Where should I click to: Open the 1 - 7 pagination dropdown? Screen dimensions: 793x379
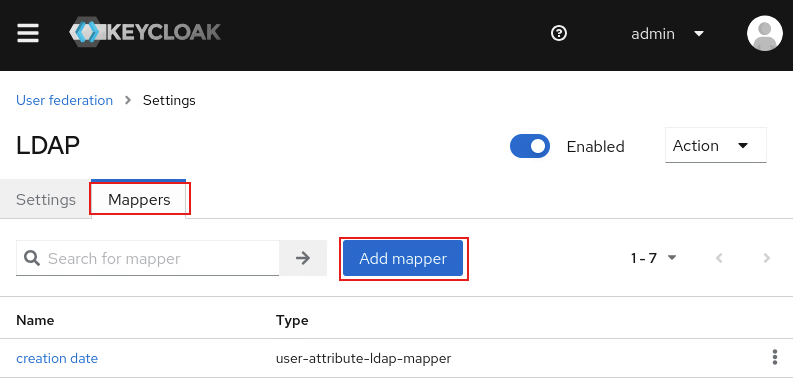653,258
